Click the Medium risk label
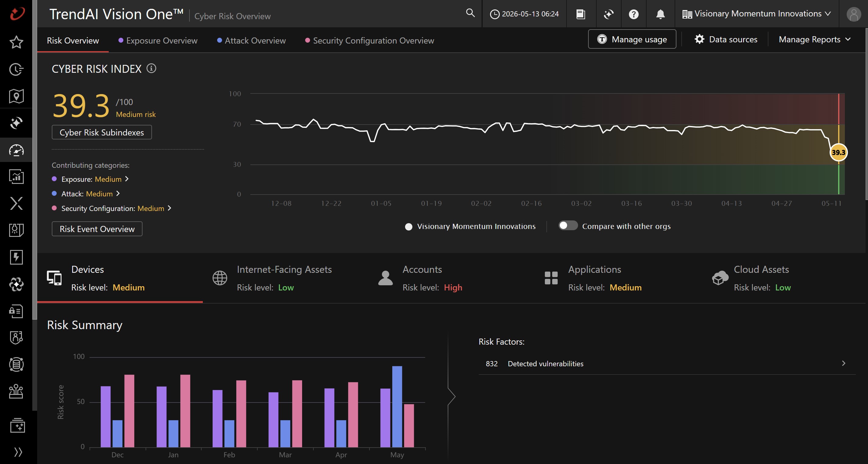Screen dimensions: 868x464 point(136,114)
